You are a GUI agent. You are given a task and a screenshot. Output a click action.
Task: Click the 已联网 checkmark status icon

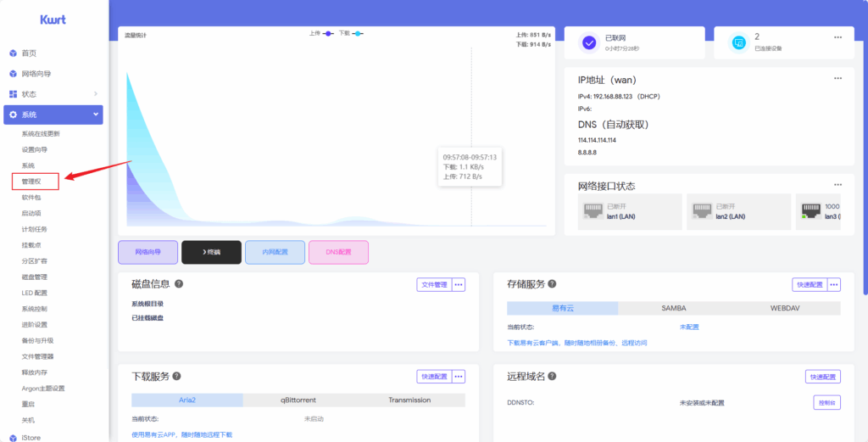[x=588, y=42]
